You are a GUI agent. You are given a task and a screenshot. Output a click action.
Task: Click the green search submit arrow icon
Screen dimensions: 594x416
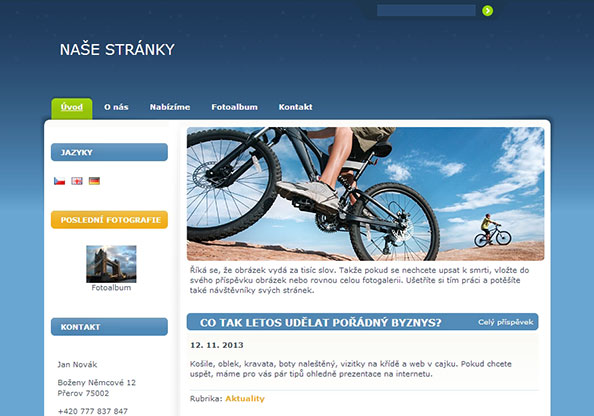[x=488, y=11]
